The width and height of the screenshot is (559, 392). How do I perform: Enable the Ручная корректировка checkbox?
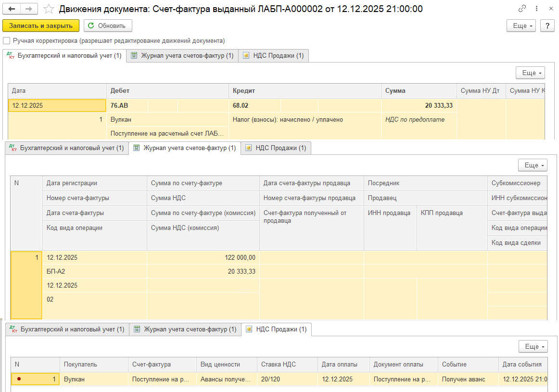7,41
